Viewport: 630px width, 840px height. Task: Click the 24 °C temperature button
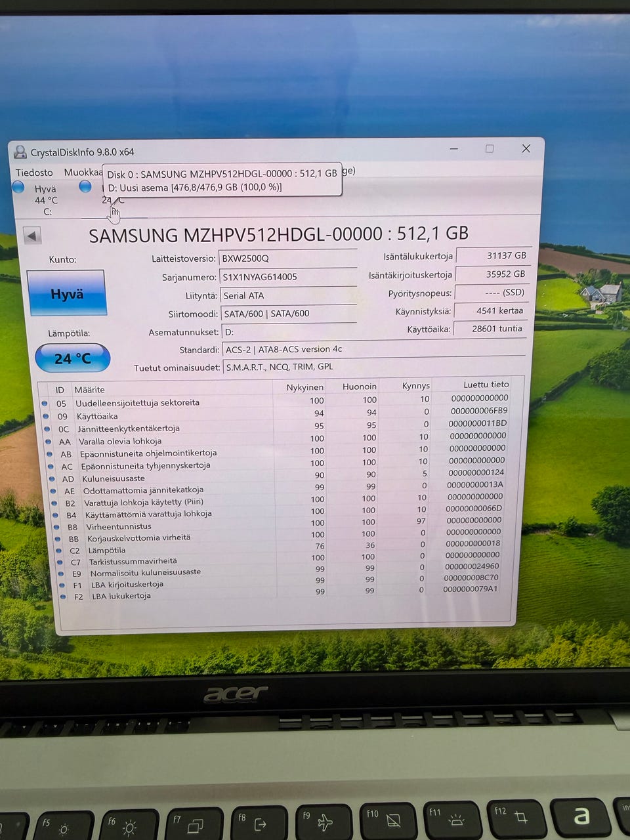pos(72,358)
